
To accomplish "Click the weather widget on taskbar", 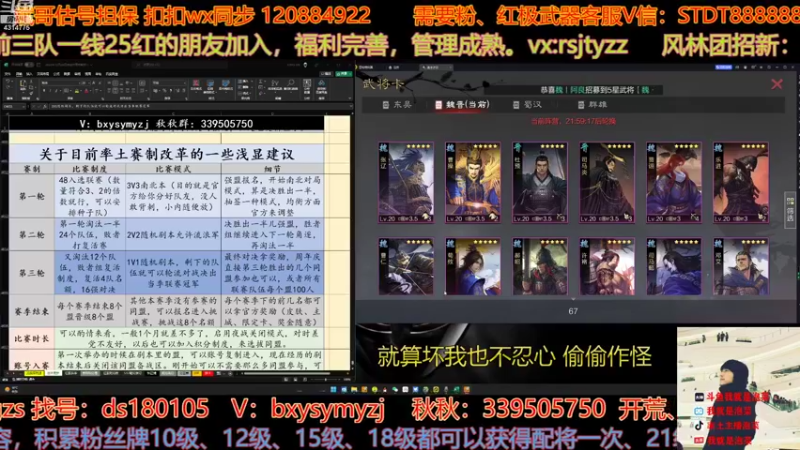I will tap(10, 390).
